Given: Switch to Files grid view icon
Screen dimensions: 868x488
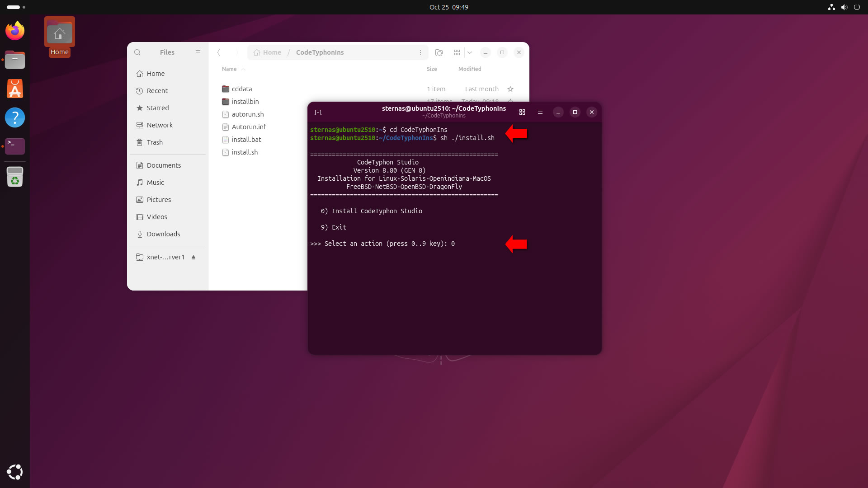Looking at the screenshot, I should [457, 52].
